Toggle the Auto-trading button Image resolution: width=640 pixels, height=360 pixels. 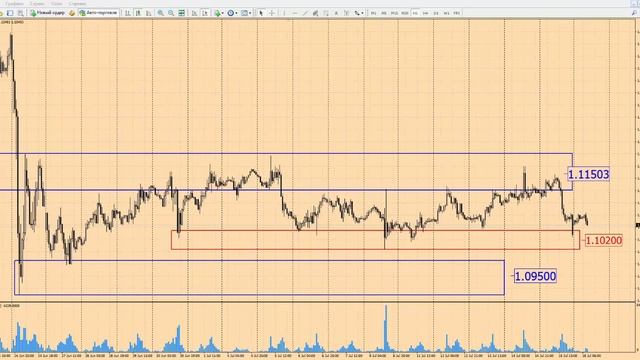coord(98,13)
